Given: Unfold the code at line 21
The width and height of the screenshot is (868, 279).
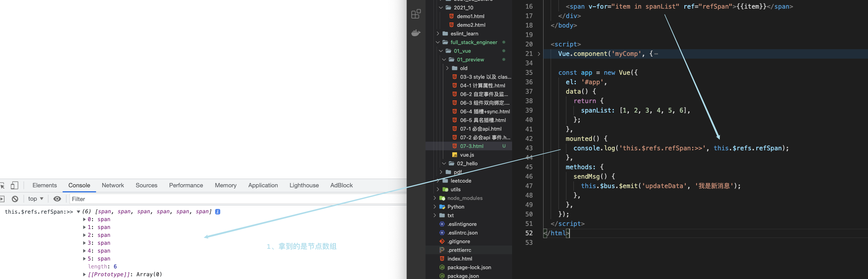Looking at the screenshot, I should [539, 54].
